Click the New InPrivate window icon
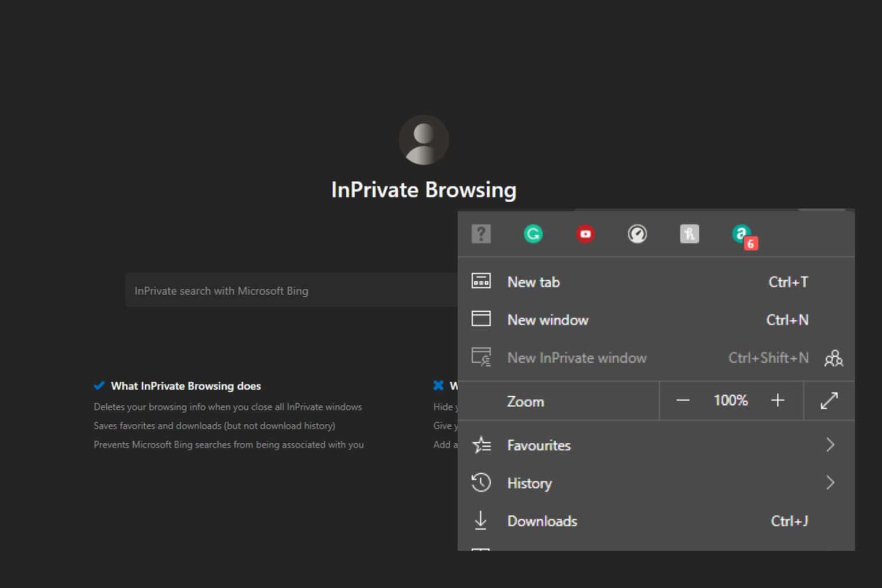The image size is (882, 588). pos(481,357)
